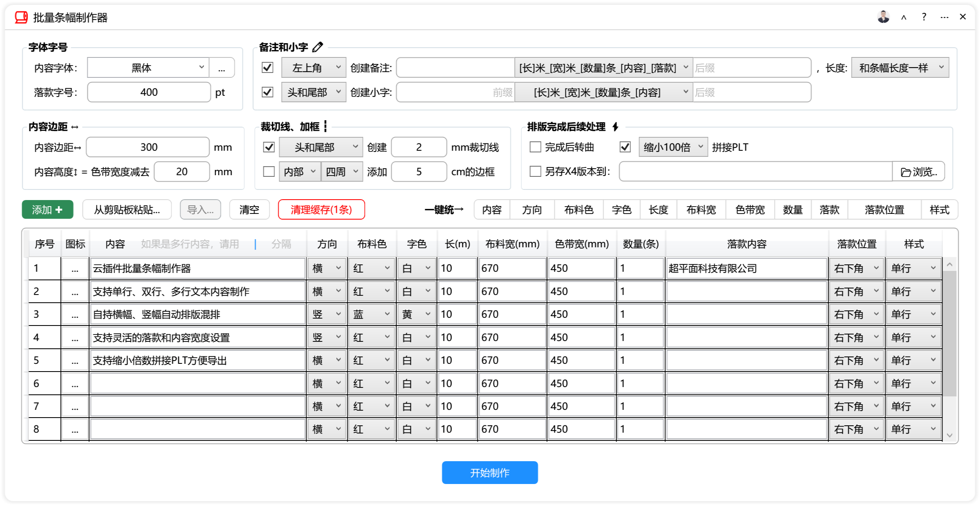Click the 内容高度 20 mm input field
980x506 pixels.
pos(182,172)
